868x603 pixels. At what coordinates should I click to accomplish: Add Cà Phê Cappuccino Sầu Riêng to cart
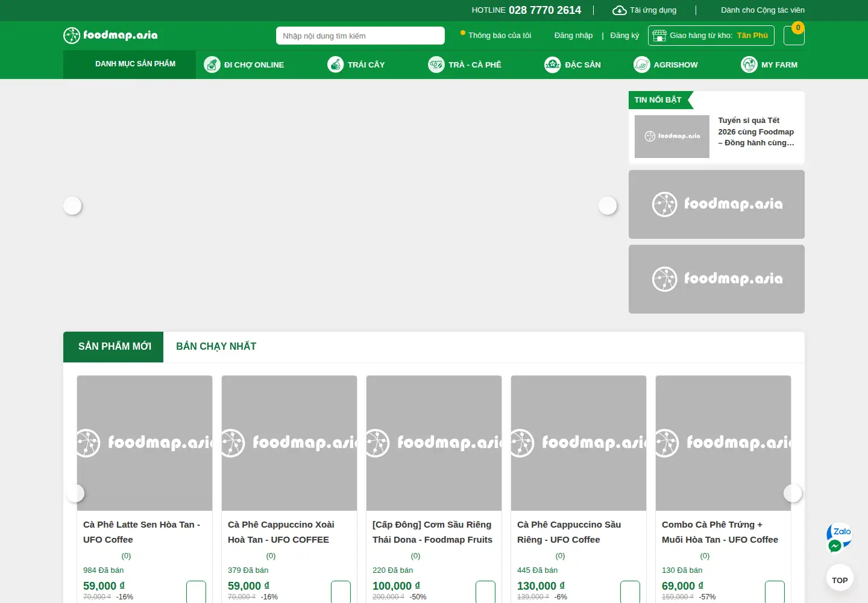pyautogui.click(x=630, y=592)
